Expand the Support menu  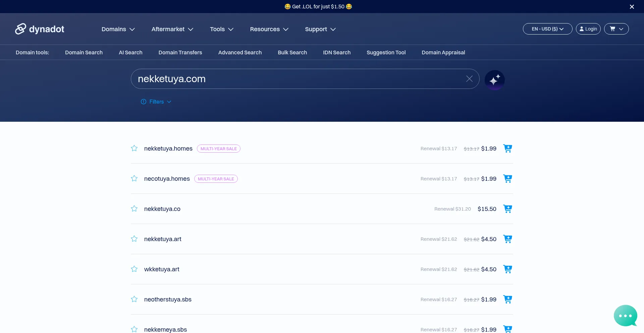(320, 29)
